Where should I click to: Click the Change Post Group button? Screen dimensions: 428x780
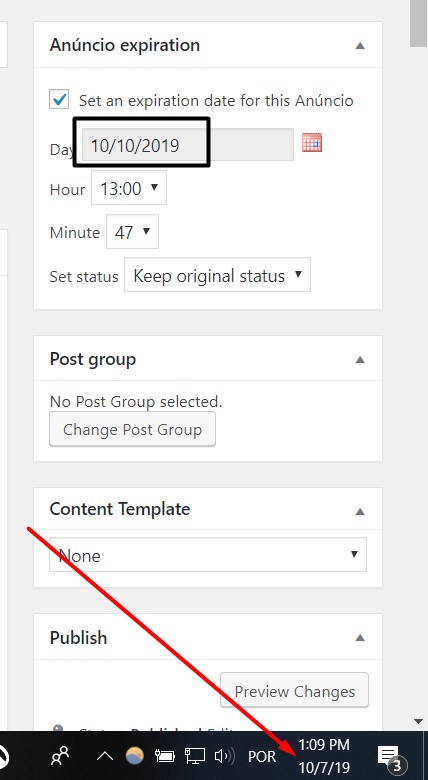point(132,429)
